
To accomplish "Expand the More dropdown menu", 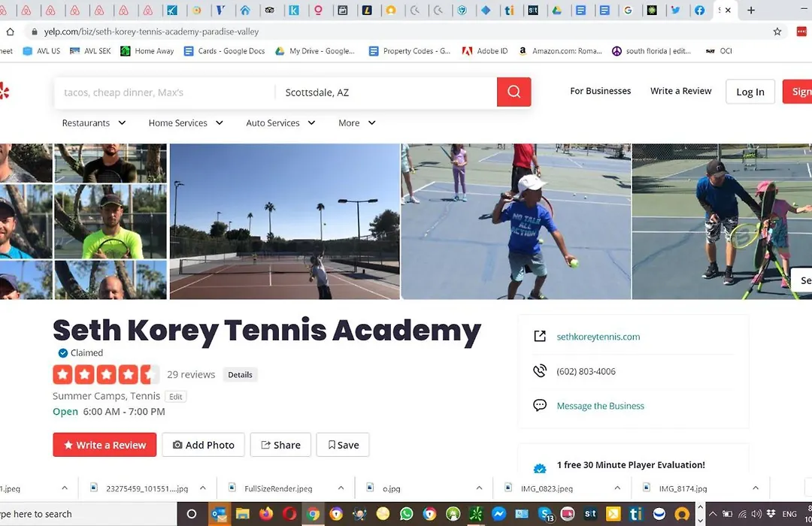I will pos(357,123).
